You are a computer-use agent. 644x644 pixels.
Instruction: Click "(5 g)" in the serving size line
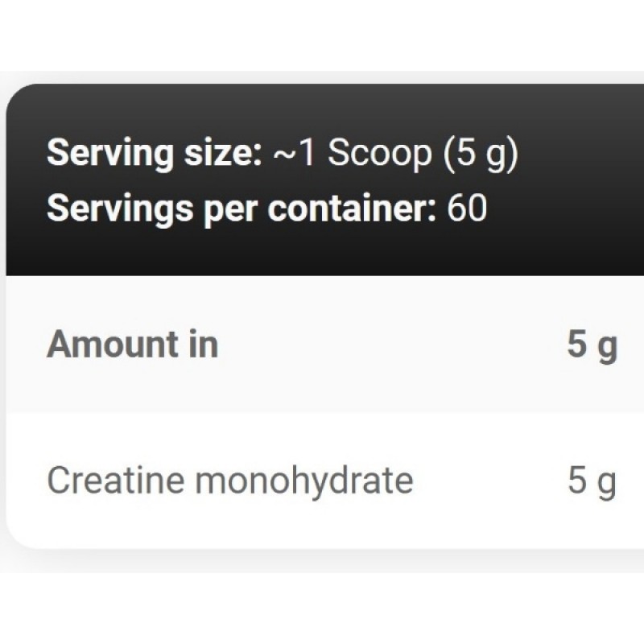pos(479,153)
